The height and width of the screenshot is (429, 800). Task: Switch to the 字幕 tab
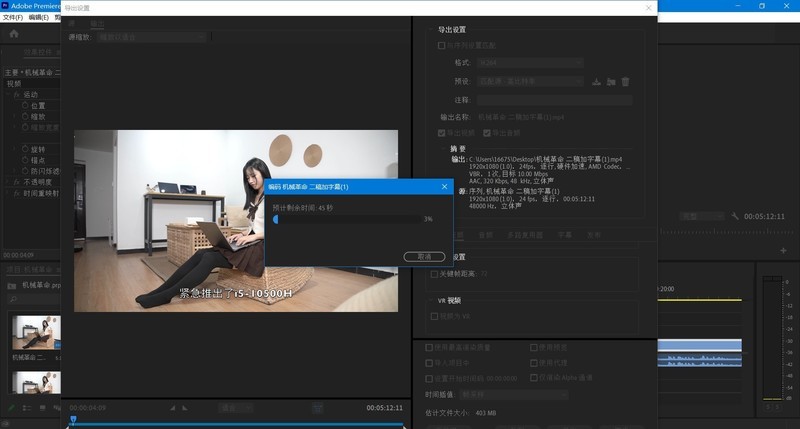[x=565, y=235]
